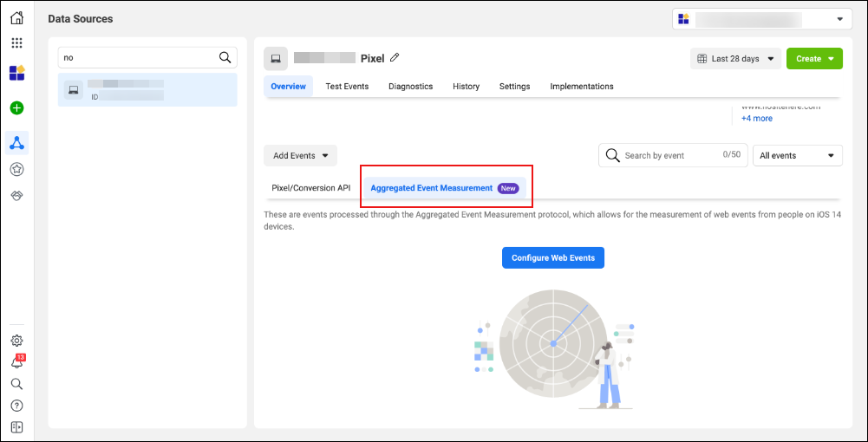868x442 pixels.
Task: Select the Aggregated Event Measurement tab
Action: (445, 188)
